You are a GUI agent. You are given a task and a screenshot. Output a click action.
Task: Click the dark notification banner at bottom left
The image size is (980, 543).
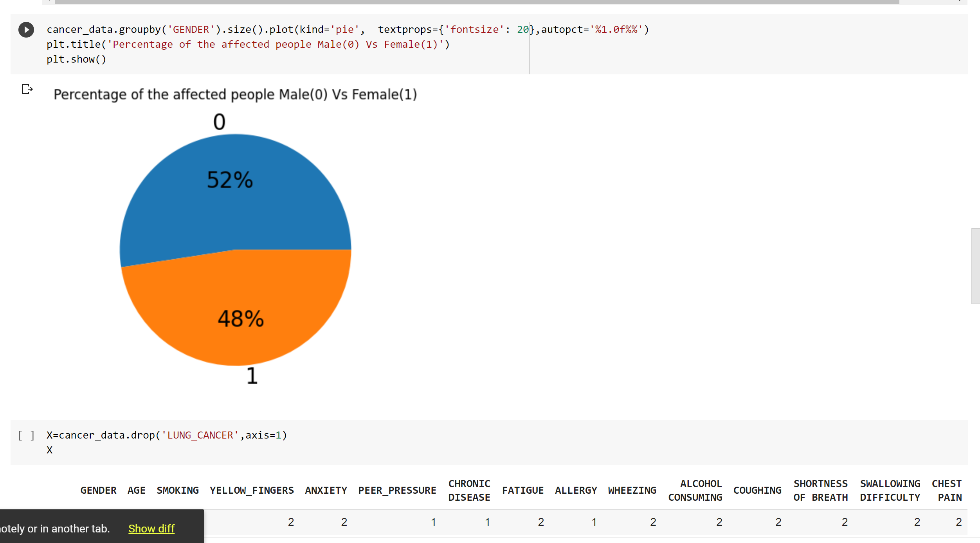click(x=59, y=528)
